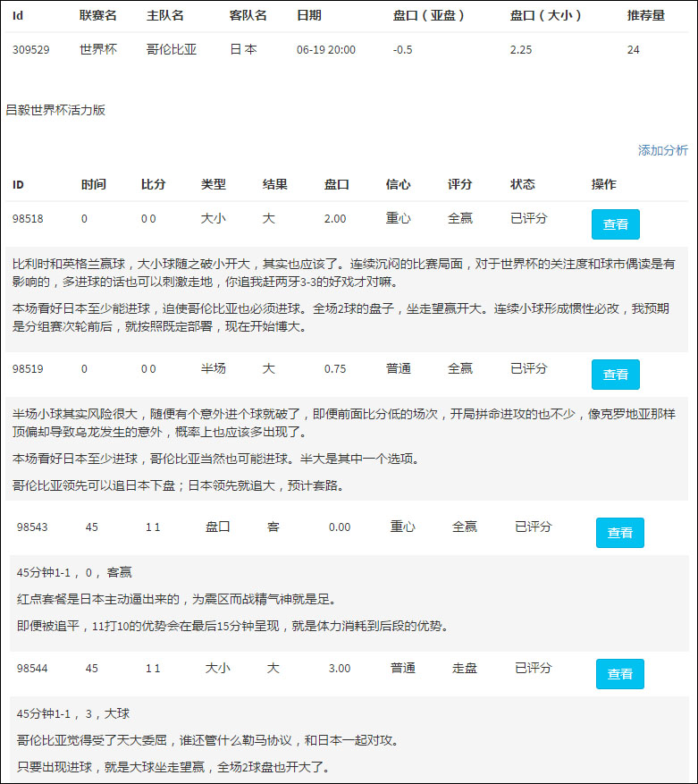698x784 pixels.
Task: Click handicap 3.00 in row 98544
Action: pyautogui.click(x=340, y=669)
